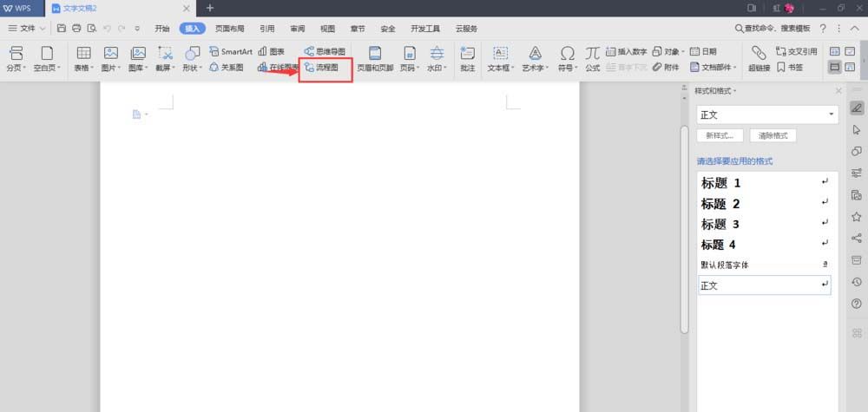Apply the 标题 1 heading style
The image size is (868, 412).
(x=765, y=183)
